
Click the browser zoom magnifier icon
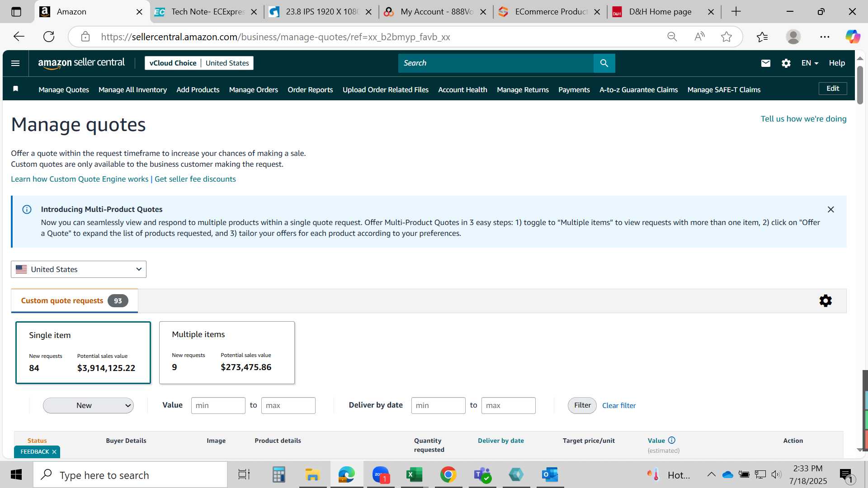pos(672,37)
